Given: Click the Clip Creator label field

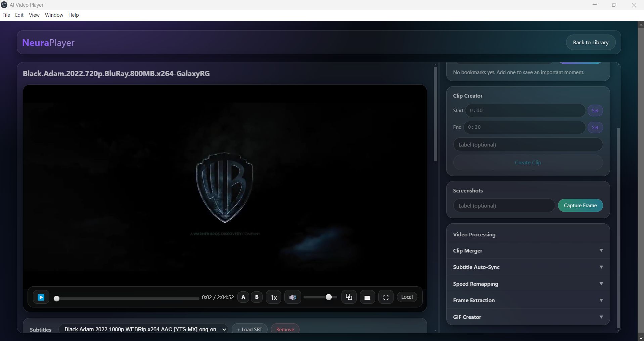Looking at the screenshot, I should tap(528, 145).
